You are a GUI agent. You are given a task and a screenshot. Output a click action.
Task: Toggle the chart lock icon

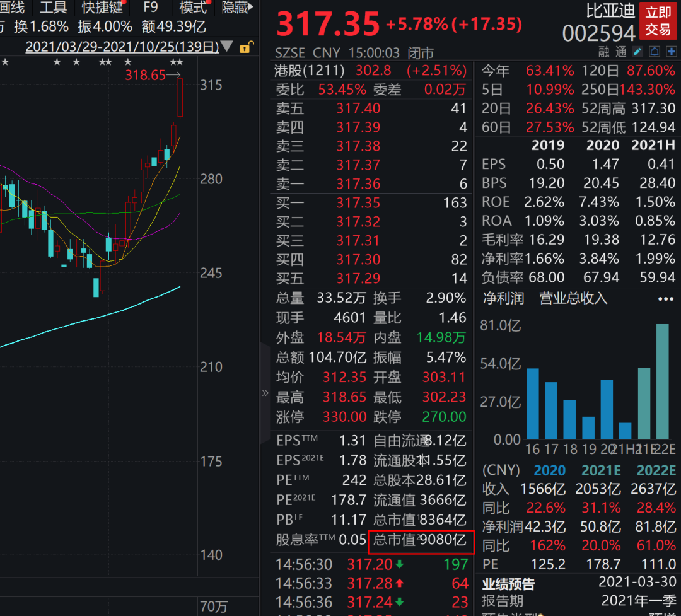pos(247,47)
